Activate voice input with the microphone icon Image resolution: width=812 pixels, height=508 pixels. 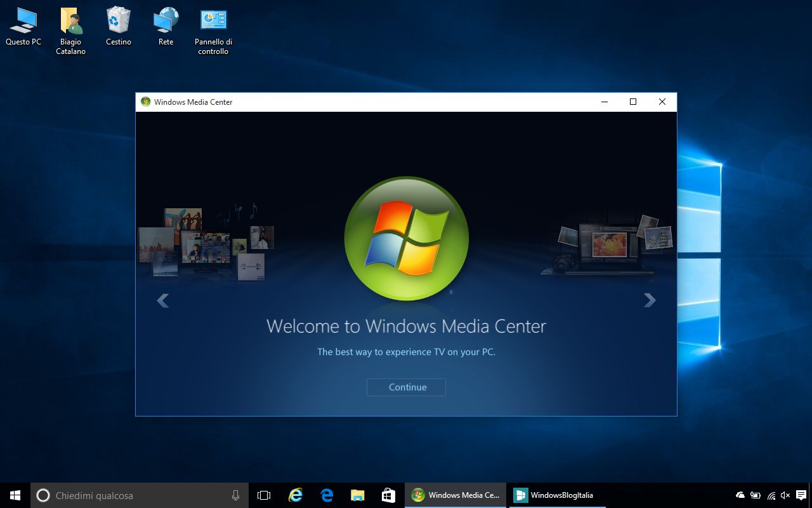coord(235,495)
